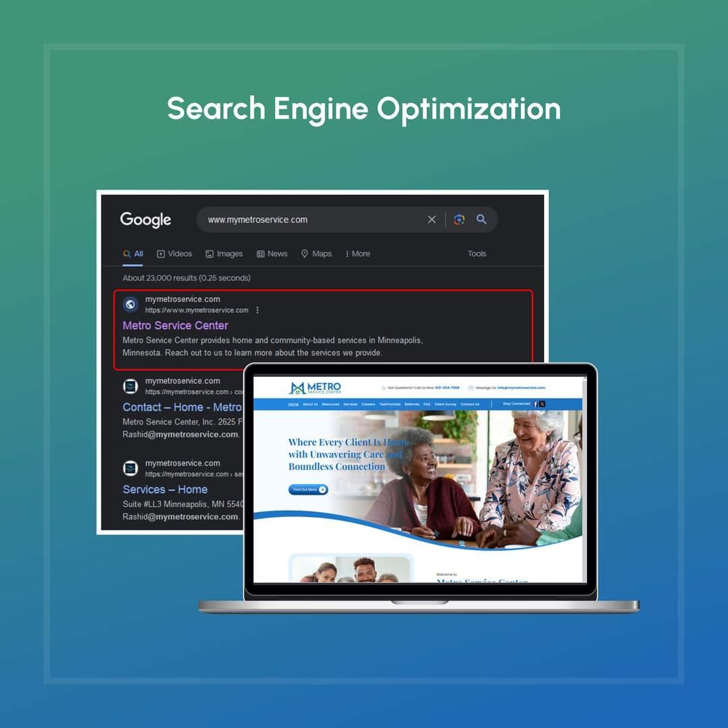Click the X (Twitter) icon on website

[x=542, y=404]
